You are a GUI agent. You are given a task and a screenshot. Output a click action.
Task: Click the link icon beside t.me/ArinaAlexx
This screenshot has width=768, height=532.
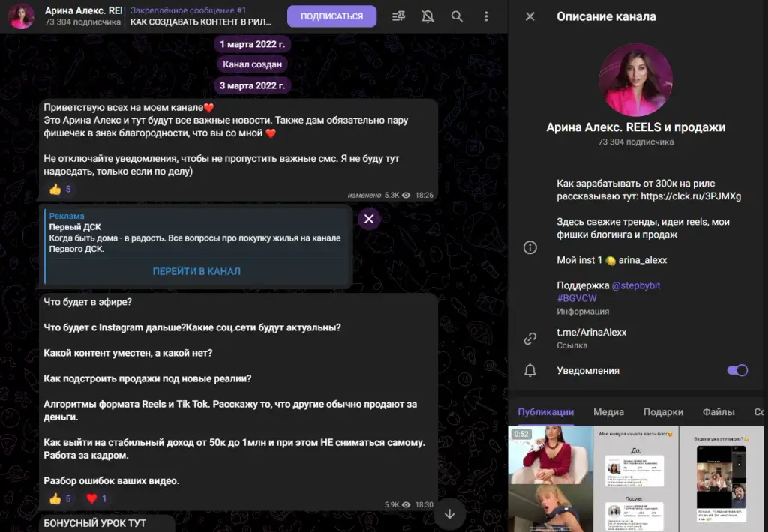pyautogui.click(x=530, y=338)
